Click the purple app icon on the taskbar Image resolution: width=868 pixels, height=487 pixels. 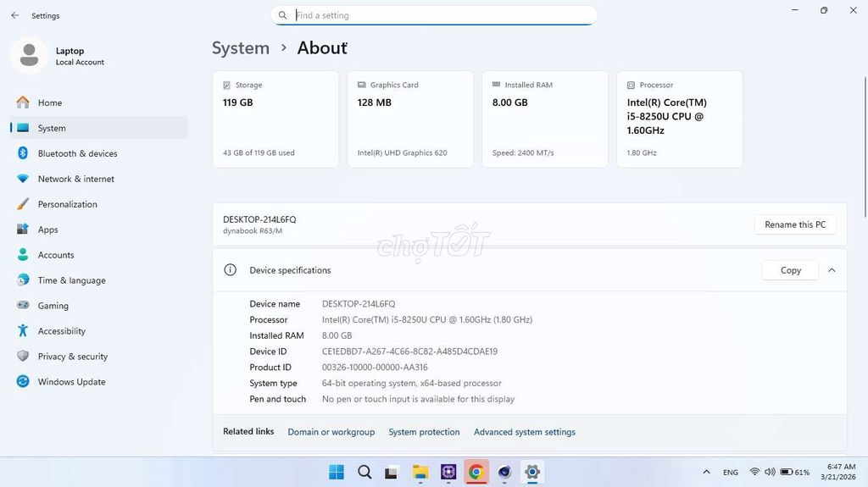448,472
